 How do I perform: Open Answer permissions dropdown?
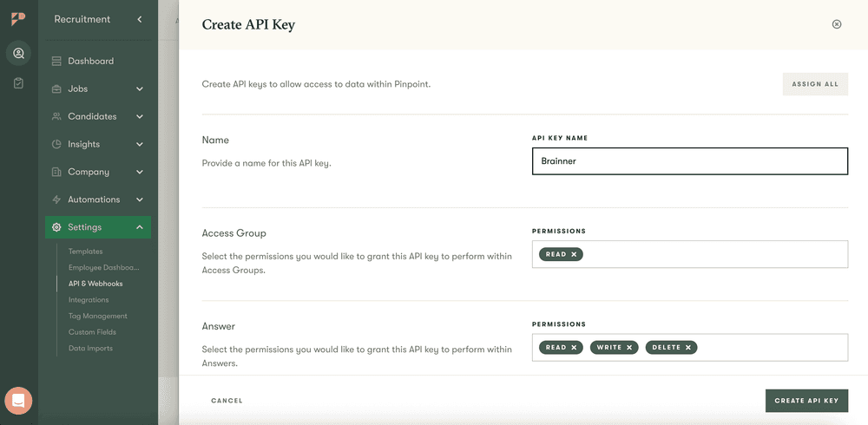point(690,348)
